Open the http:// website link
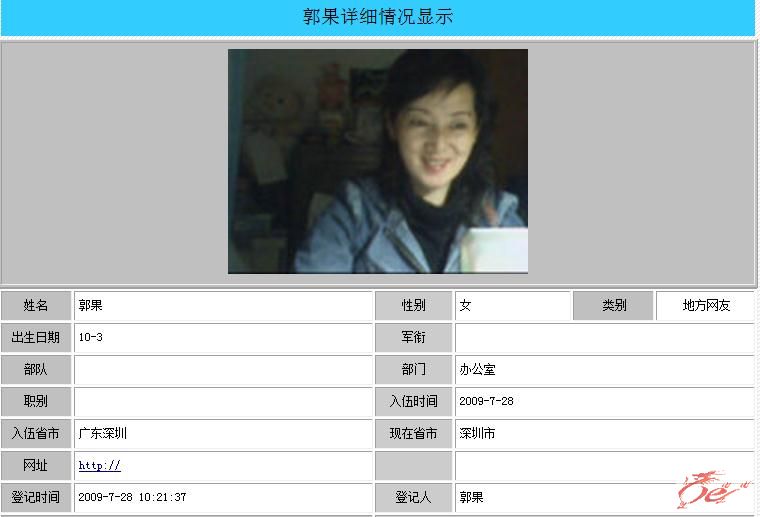The width and height of the screenshot is (760, 517). click(99, 466)
